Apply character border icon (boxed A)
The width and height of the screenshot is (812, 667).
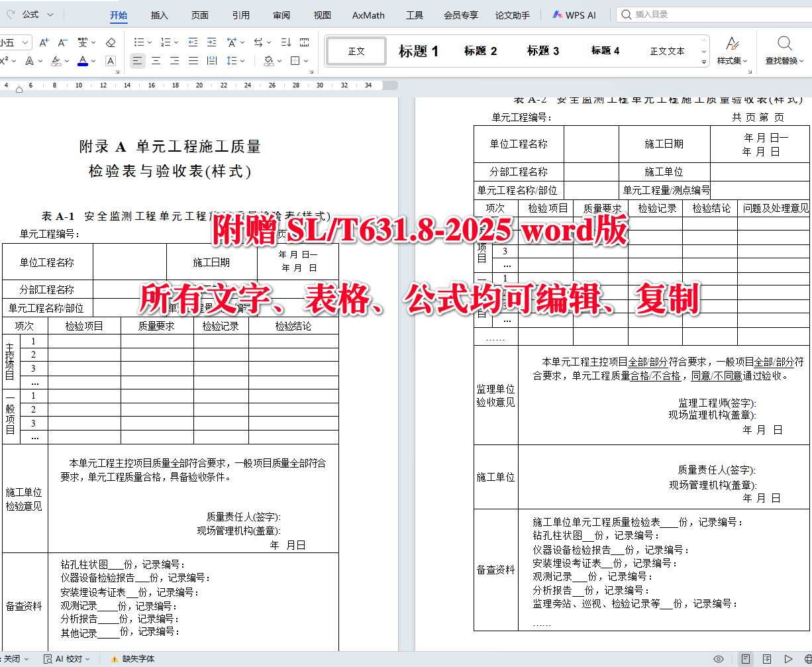pyautogui.click(x=111, y=61)
